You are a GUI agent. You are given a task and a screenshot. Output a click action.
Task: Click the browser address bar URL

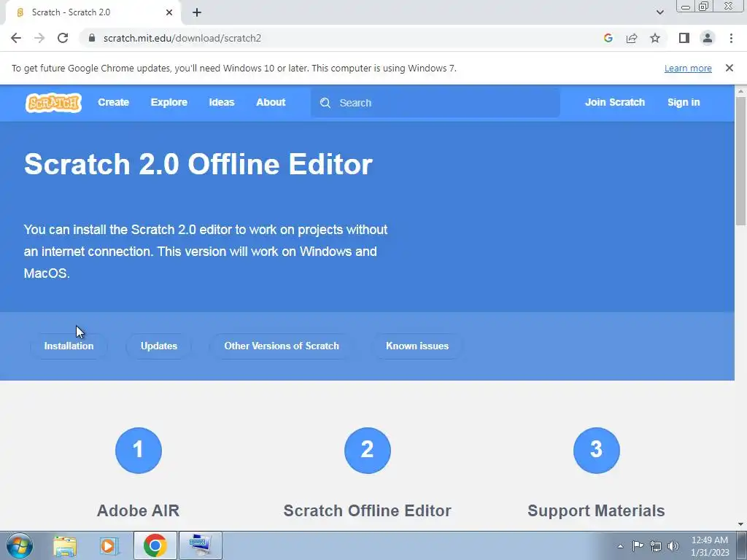[182, 38]
